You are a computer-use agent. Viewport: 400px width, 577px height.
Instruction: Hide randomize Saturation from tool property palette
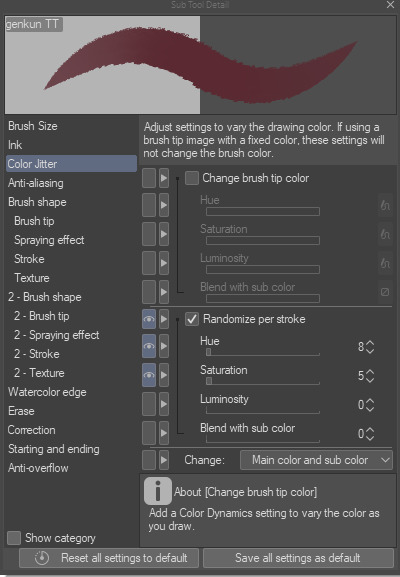point(149,375)
